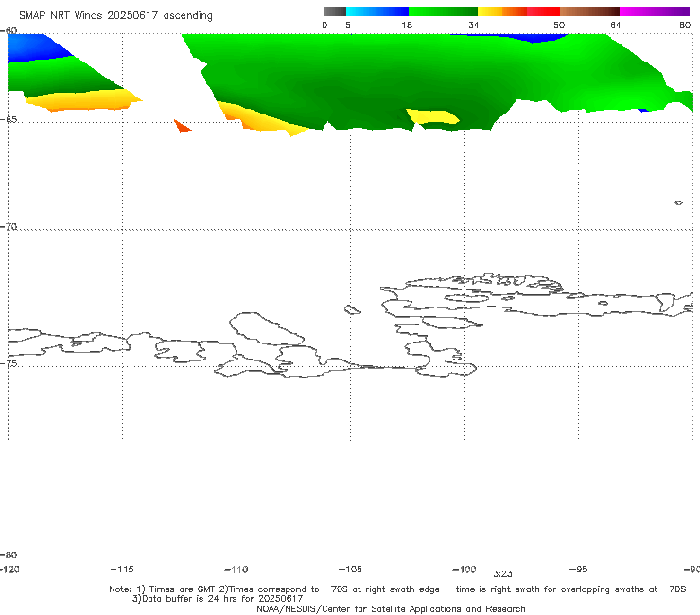Viewport: 700px width, 615px height.
Task: Click the "5" label under the color bar
Action: [x=348, y=25]
